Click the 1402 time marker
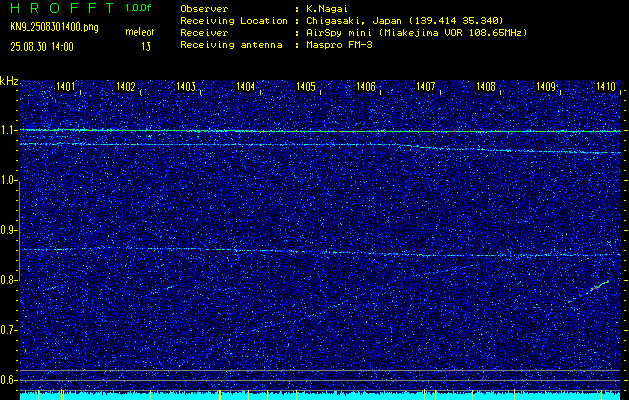This screenshot has height=400, width=629. click(125, 86)
